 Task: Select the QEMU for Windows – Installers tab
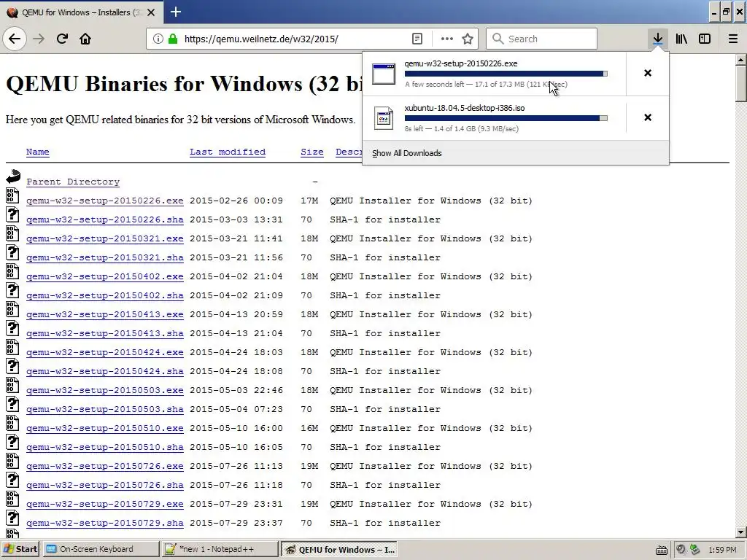(x=81, y=12)
